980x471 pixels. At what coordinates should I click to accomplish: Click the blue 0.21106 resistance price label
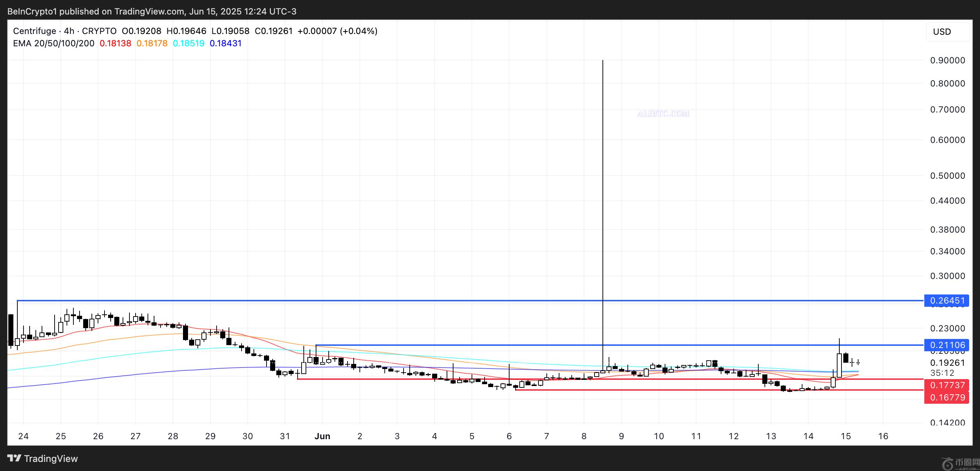click(x=947, y=345)
